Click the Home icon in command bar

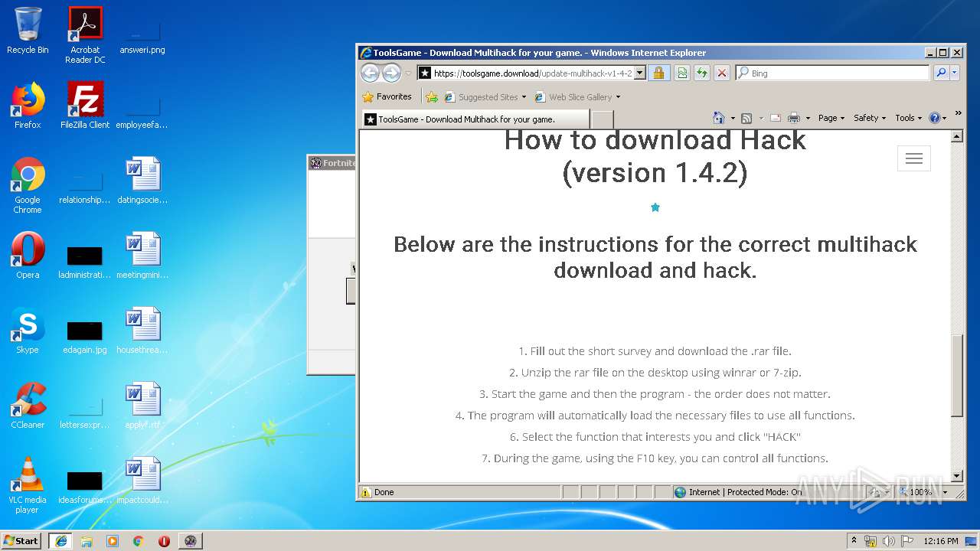718,118
